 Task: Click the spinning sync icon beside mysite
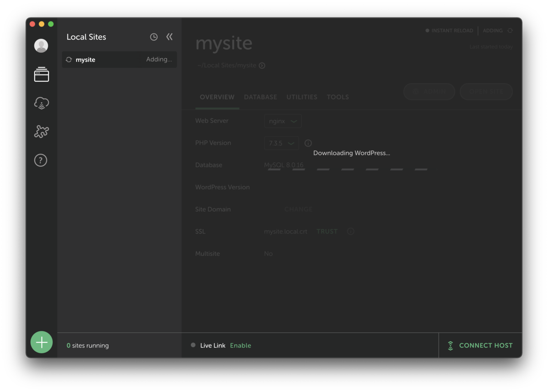pyautogui.click(x=69, y=60)
